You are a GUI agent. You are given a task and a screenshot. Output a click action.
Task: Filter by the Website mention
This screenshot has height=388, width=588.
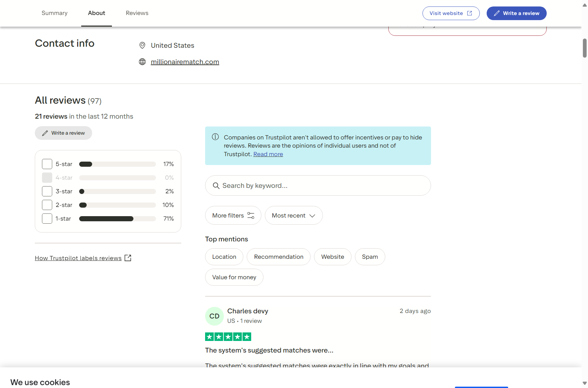coord(333,257)
